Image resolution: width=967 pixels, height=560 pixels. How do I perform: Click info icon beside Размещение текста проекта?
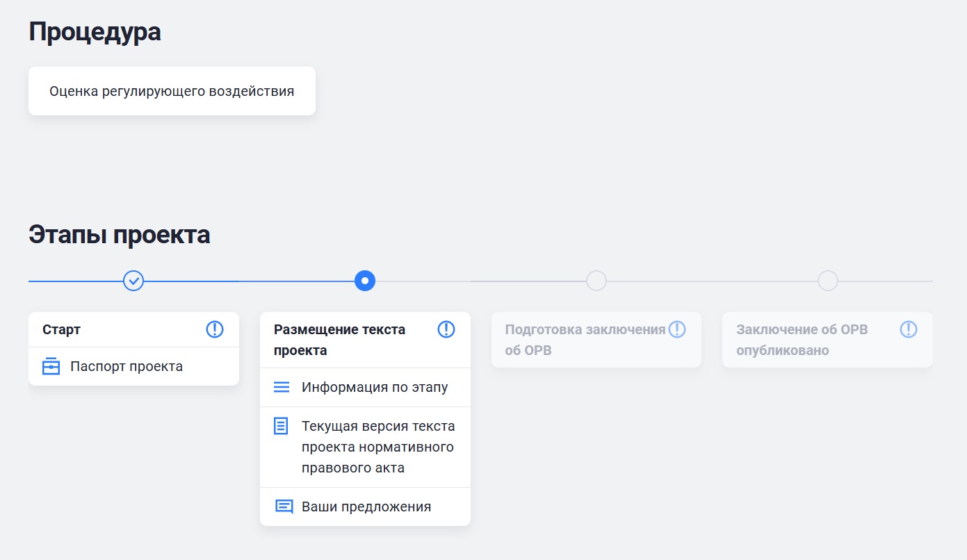click(446, 329)
